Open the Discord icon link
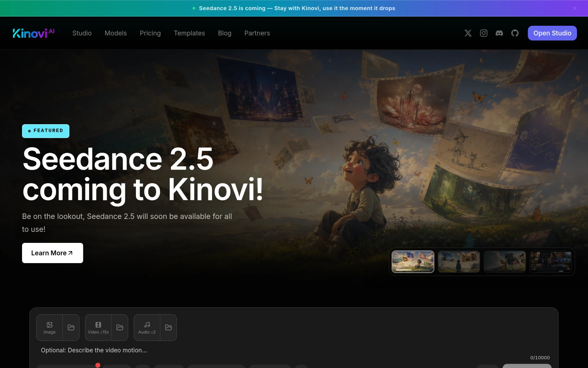588x368 pixels. click(499, 33)
